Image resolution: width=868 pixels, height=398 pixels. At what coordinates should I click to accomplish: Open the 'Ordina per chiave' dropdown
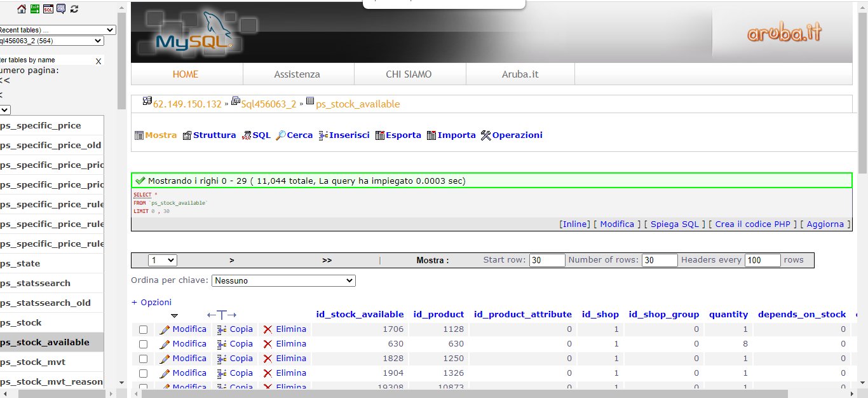tap(283, 280)
